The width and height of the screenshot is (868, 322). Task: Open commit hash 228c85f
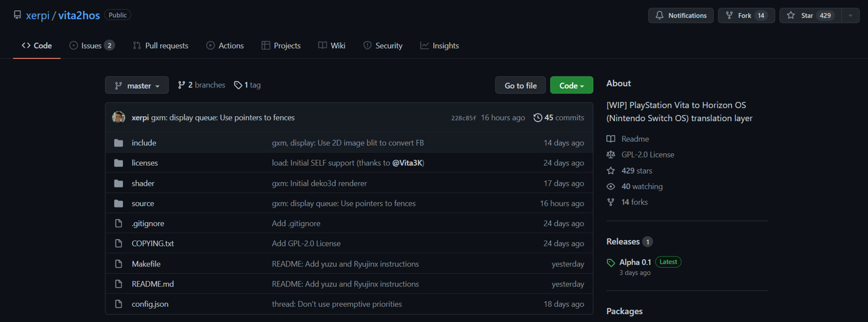click(464, 118)
